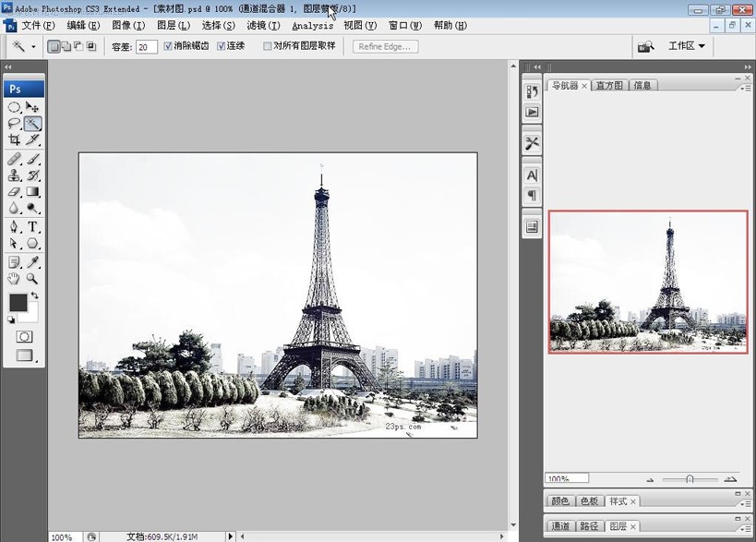Image resolution: width=756 pixels, height=542 pixels.
Task: Reset default foreground and background colors
Action: (x=11, y=319)
